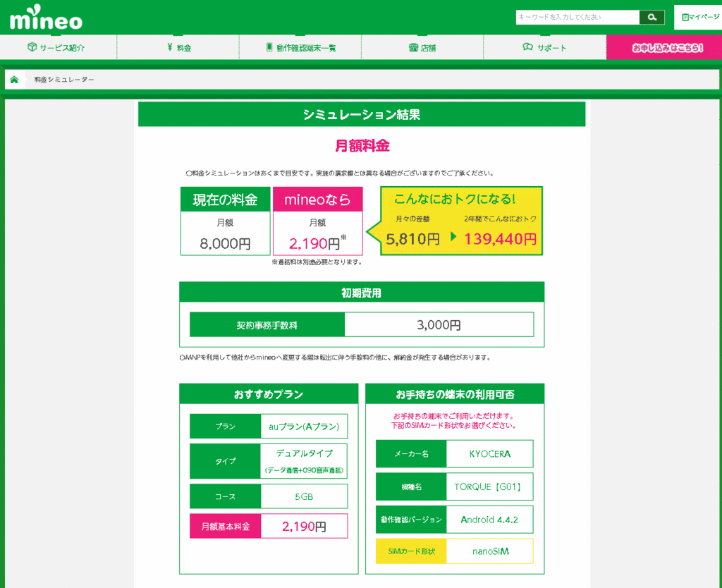The width and height of the screenshot is (722, 588).
Task: Click こんなにおトクになる! heading
Action: tap(455, 199)
